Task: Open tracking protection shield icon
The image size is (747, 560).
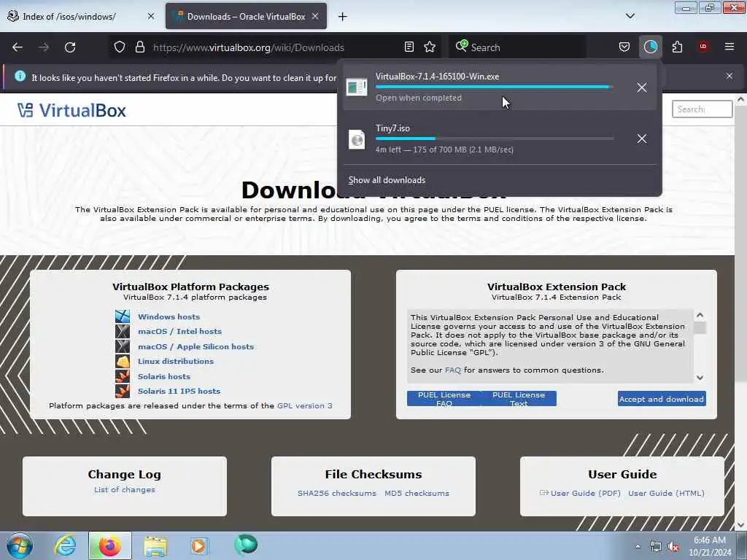Action: point(120,47)
